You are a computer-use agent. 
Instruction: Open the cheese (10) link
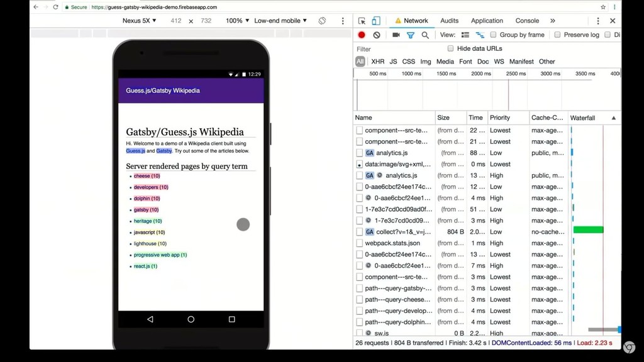(x=147, y=176)
